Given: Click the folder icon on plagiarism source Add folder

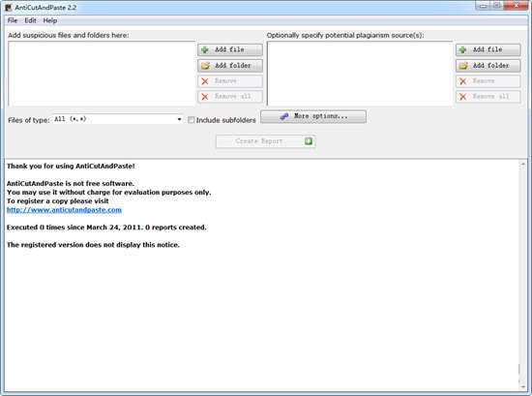Looking at the screenshot, I should tap(463, 66).
